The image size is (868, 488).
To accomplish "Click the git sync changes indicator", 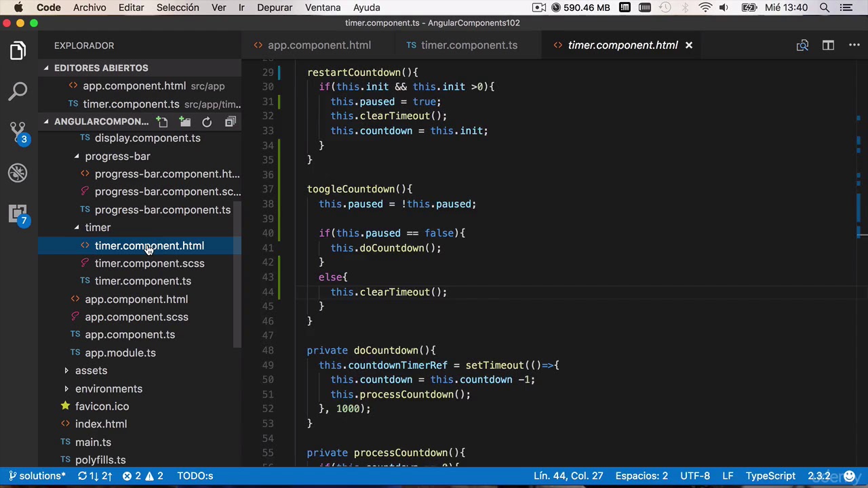I will pyautogui.click(x=94, y=476).
